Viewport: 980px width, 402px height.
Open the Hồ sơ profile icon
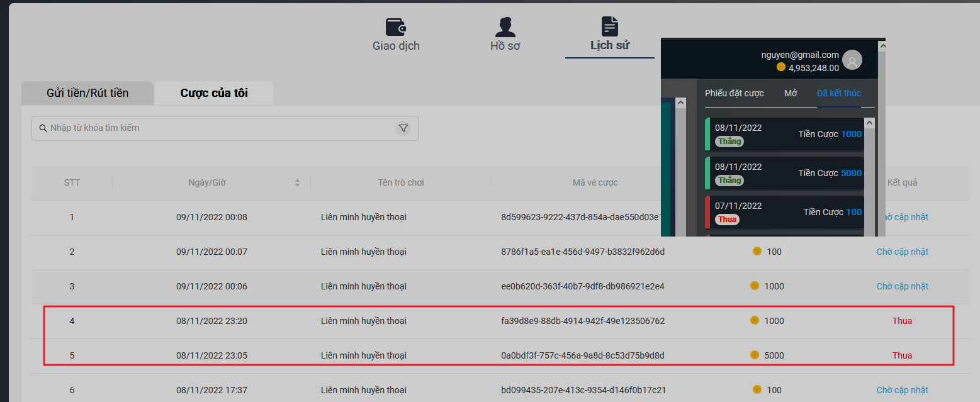point(505,27)
